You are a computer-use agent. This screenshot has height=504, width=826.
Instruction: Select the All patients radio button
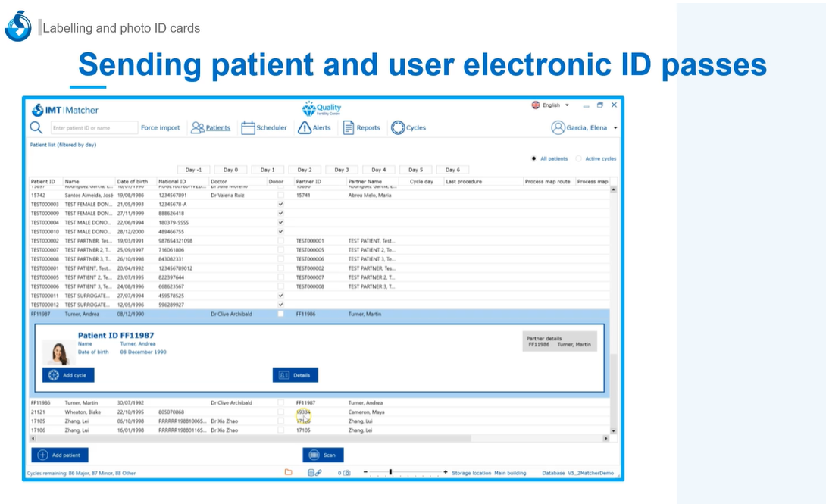[x=533, y=159]
